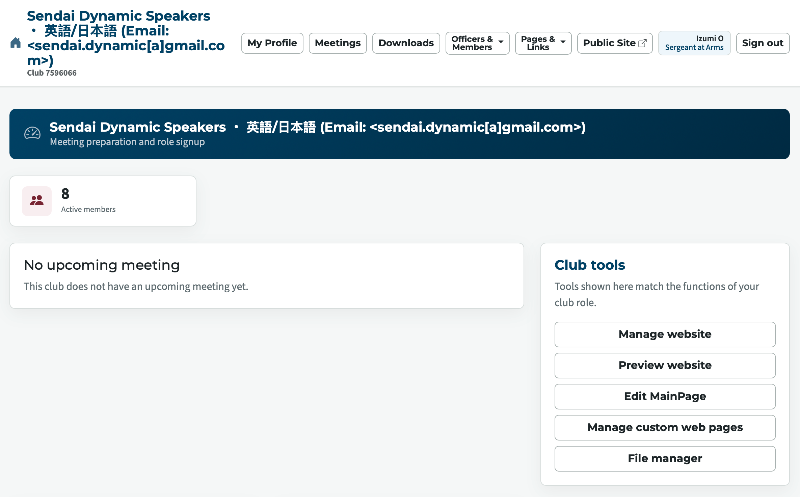The height and width of the screenshot is (497, 800).
Task: Click the active members people icon
Action: click(37, 201)
